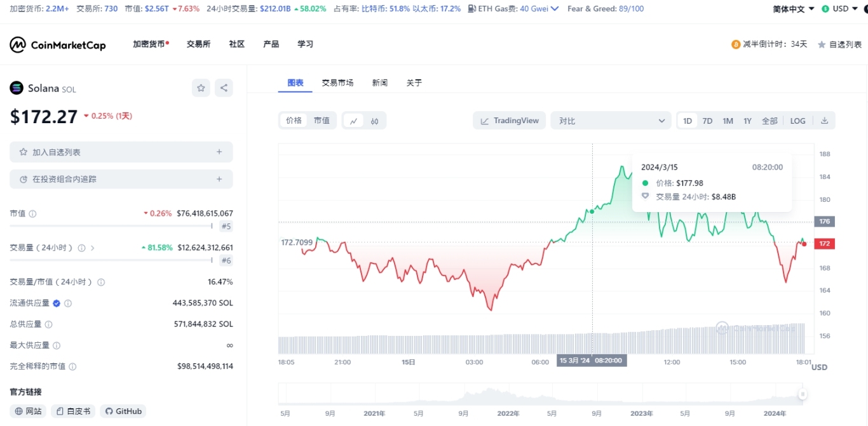Click the info icon next to 流通供应量
Screen dimensions: 868x426
pos(68,303)
